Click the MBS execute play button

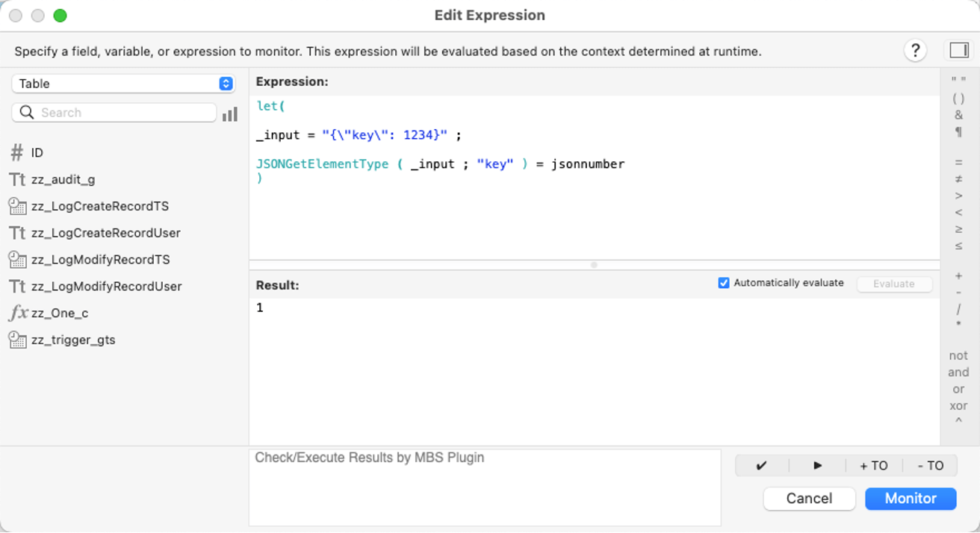coord(817,466)
